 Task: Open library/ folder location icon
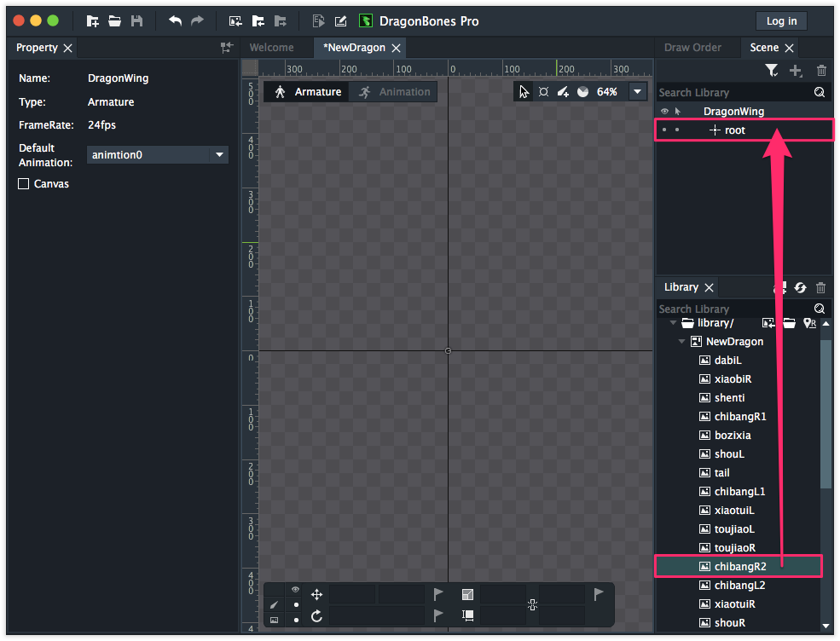pos(789,323)
